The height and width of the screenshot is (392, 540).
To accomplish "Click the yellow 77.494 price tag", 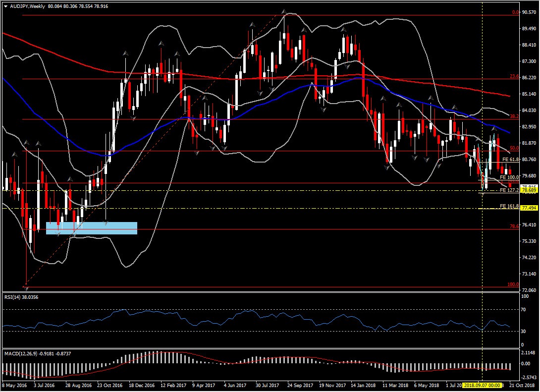I will 529,209.
